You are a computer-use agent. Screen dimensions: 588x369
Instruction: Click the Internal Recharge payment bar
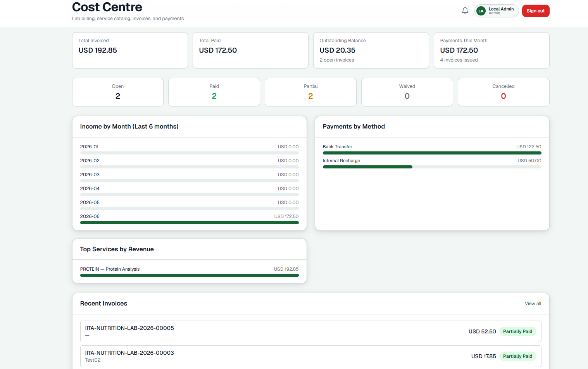point(432,167)
